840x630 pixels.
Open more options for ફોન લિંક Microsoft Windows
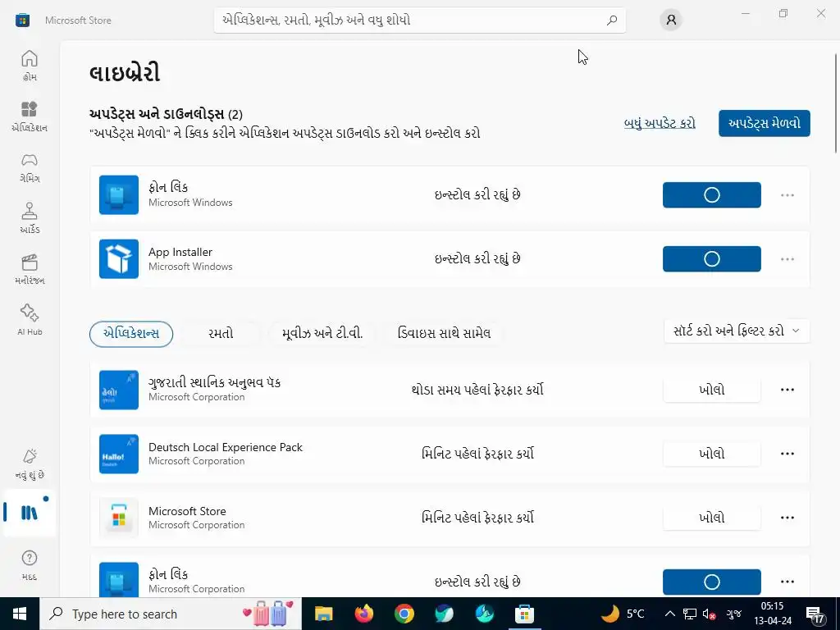787,195
